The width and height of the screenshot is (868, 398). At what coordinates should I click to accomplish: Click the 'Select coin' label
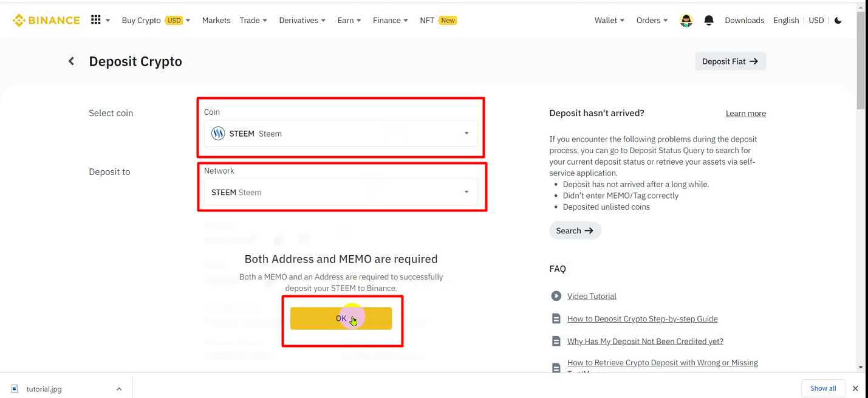point(111,113)
